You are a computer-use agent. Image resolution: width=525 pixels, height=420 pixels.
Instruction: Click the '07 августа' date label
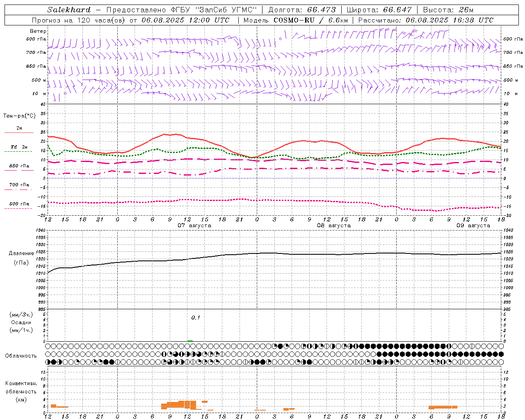click(x=194, y=226)
